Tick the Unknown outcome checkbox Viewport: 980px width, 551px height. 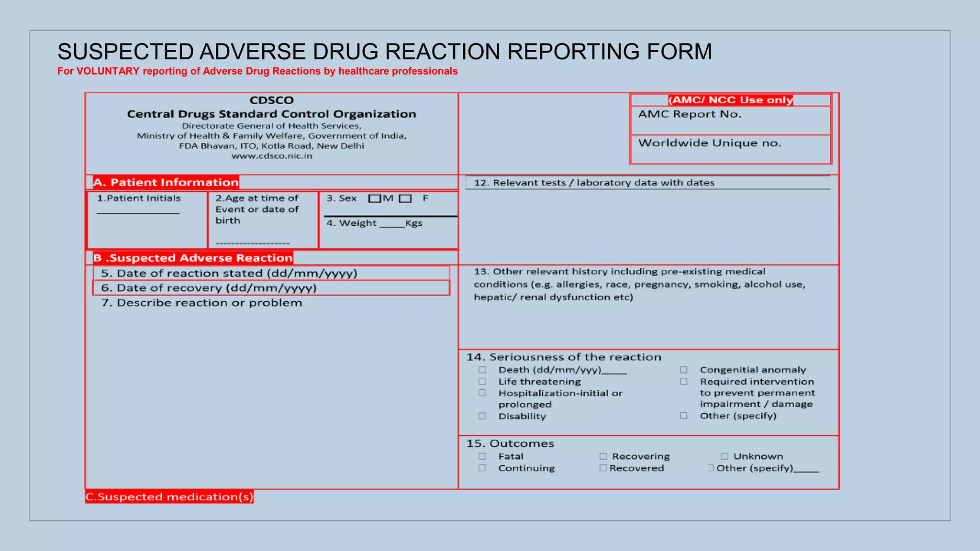(724, 457)
